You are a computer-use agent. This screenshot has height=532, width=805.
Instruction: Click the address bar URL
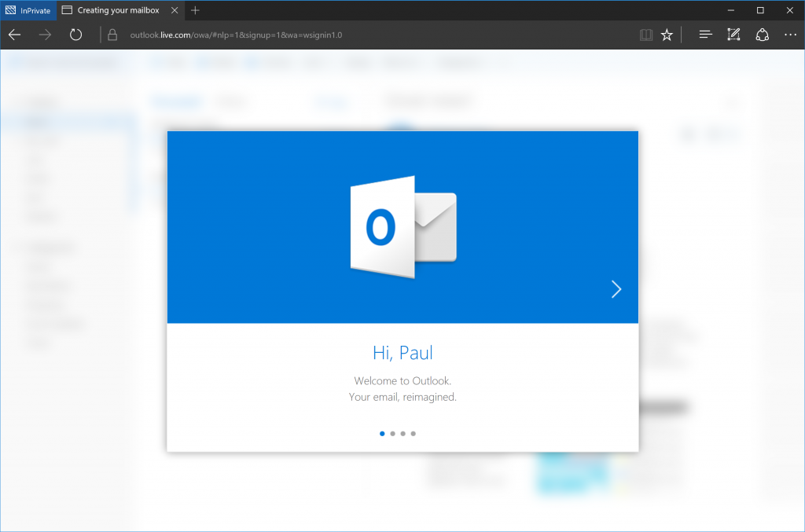(x=236, y=35)
